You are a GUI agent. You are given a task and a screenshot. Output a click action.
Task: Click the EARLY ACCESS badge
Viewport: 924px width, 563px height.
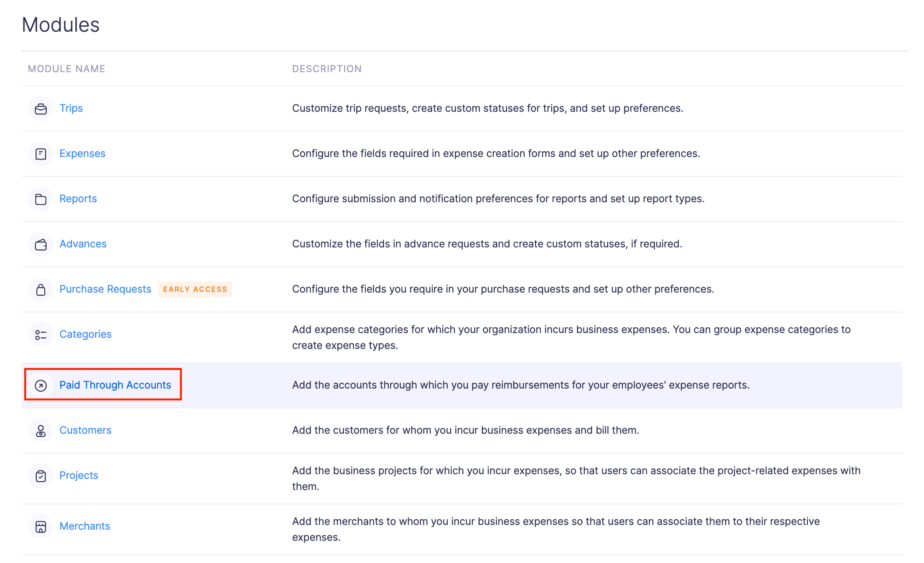pos(195,289)
